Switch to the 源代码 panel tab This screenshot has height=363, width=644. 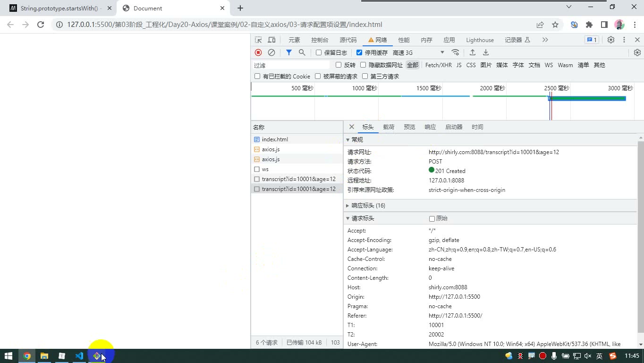(x=348, y=40)
